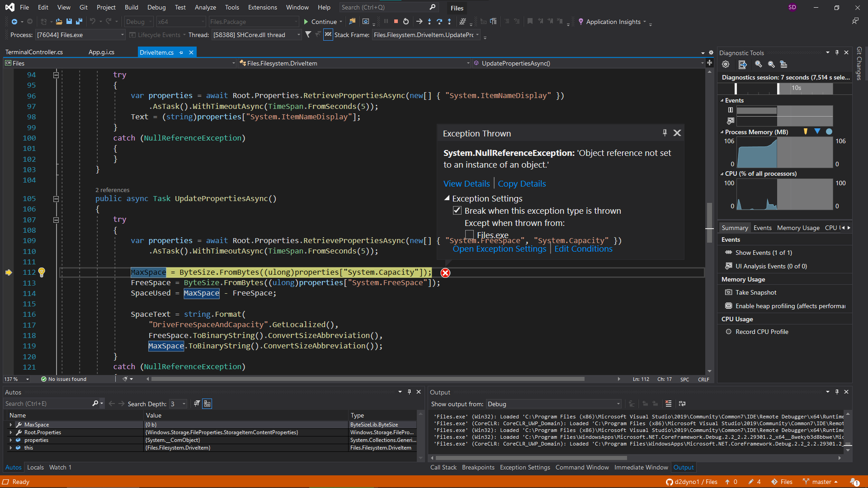Image resolution: width=868 pixels, height=488 pixels.
Task: Switch to the Locals tab
Action: click(x=35, y=467)
